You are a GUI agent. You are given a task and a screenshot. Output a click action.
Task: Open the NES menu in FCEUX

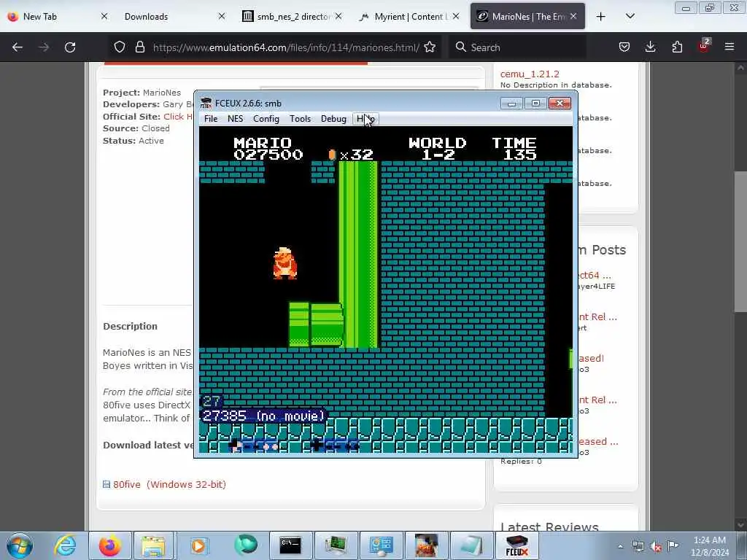click(x=236, y=119)
